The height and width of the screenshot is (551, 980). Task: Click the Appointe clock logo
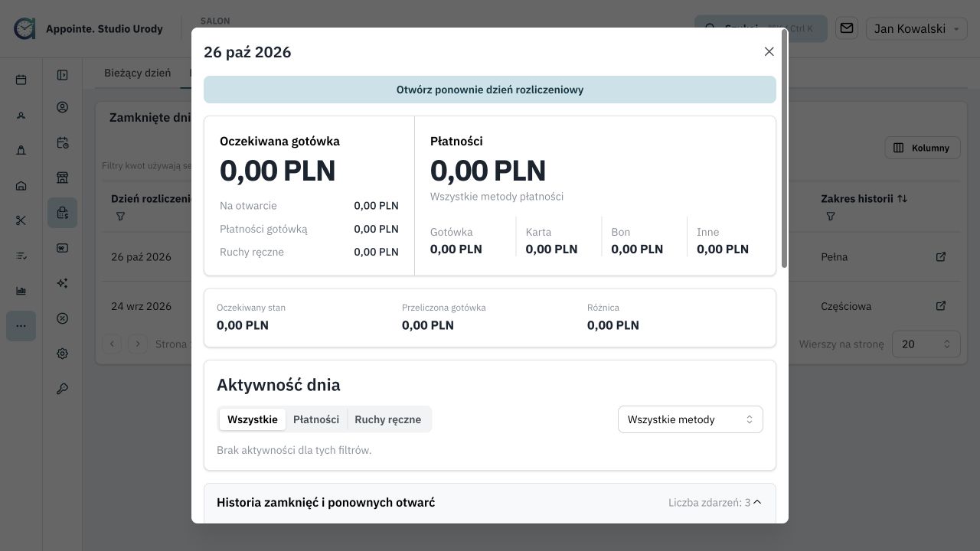coord(24,28)
